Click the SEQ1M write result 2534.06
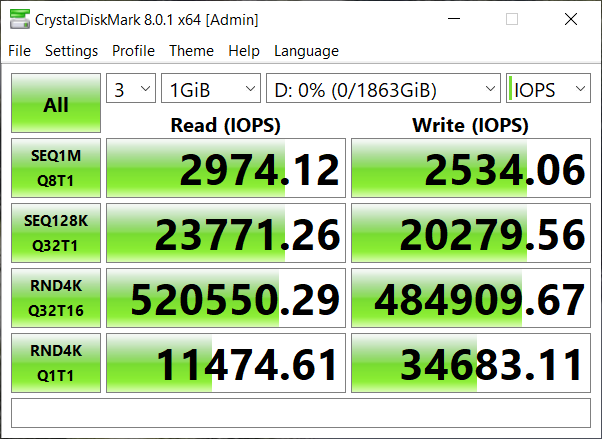Viewport: 602px width, 439px height. [471, 168]
